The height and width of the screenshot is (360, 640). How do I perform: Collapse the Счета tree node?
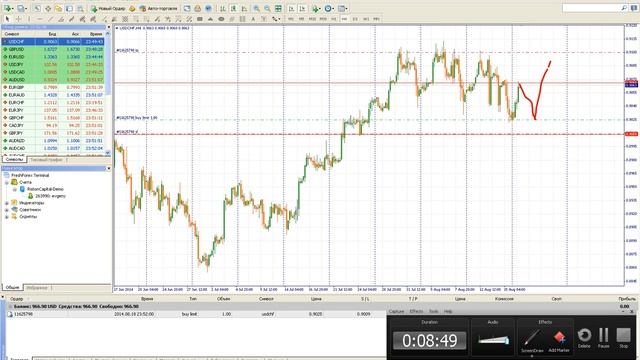[x=7, y=182]
